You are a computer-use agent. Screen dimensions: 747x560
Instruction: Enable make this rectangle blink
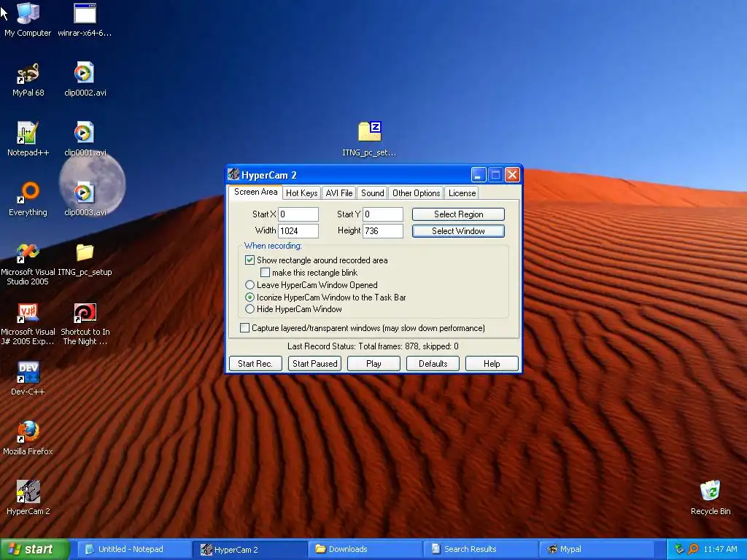(x=265, y=273)
